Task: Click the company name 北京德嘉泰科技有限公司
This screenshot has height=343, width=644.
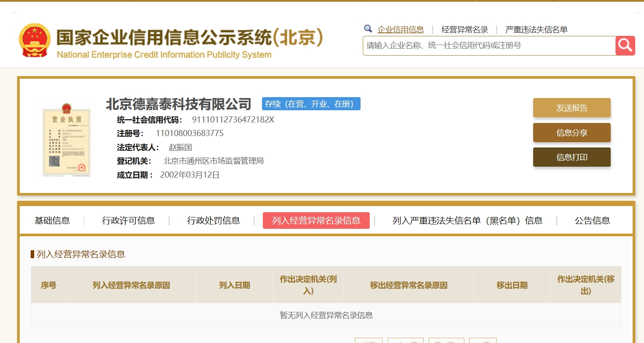Action: (179, 104)
